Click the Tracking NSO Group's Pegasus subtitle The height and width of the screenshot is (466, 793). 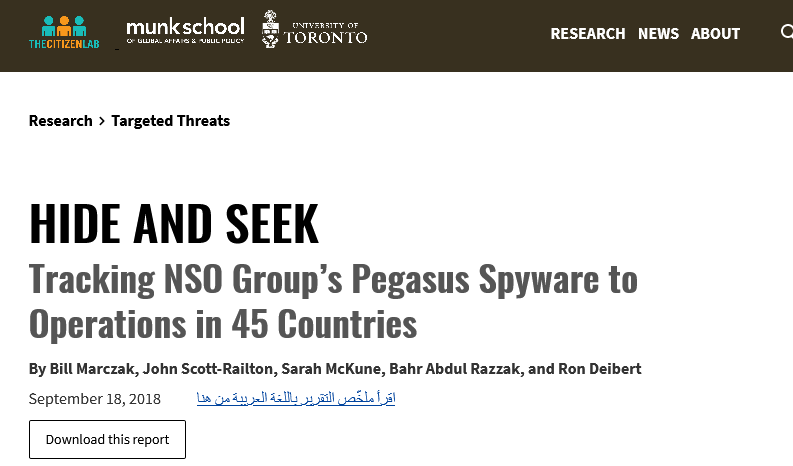tap(333, 301)
